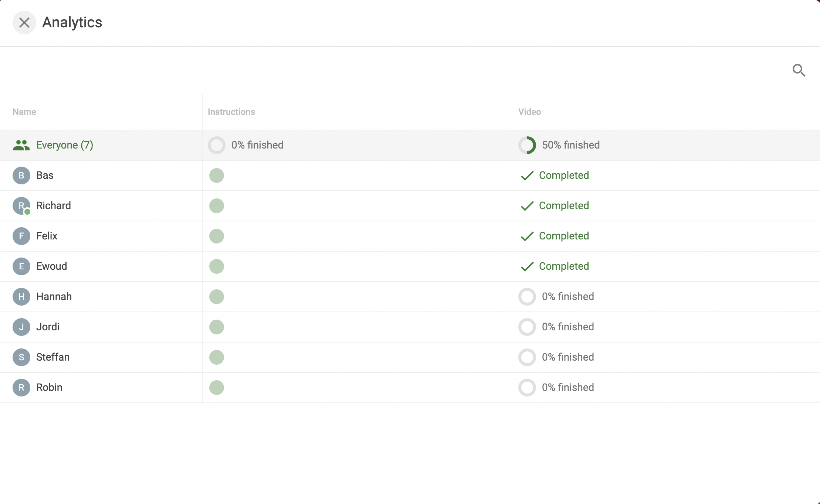Click Jordi's avatar icon
820x504 pixels.
pyautogui.click(x=21, y=327)
